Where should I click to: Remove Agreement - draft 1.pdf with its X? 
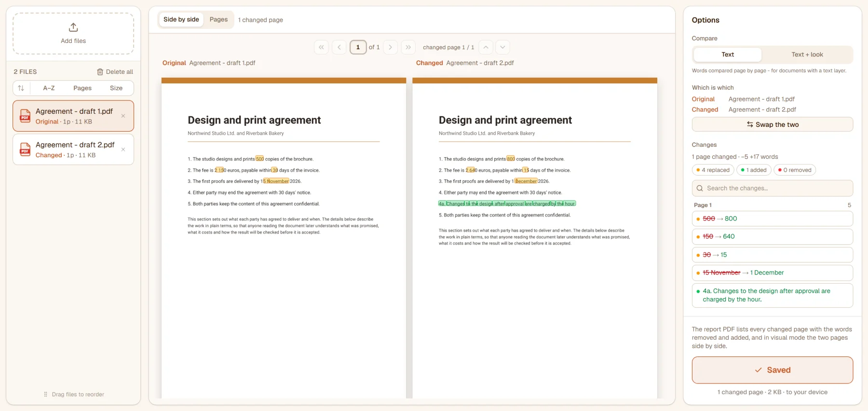click(123, 116)
